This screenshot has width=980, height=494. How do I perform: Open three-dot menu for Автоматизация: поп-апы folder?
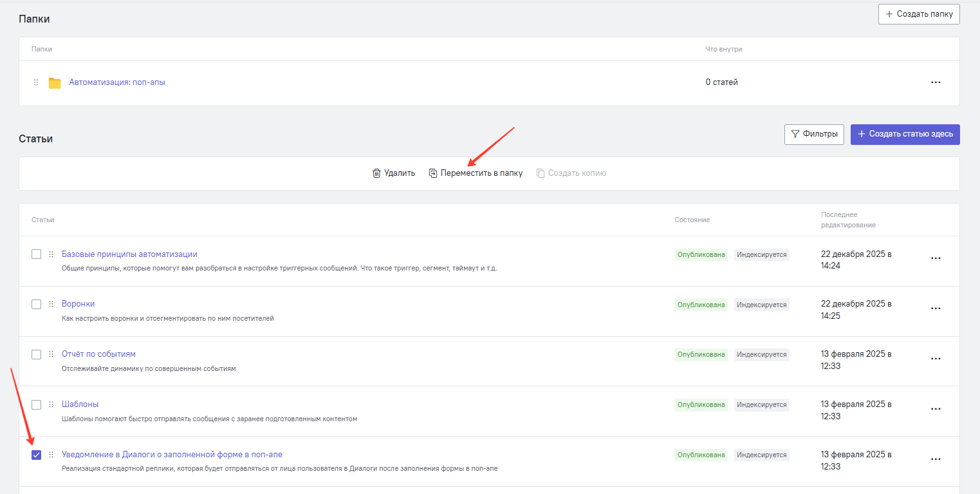pyautogui.click(x=936, y=82)
